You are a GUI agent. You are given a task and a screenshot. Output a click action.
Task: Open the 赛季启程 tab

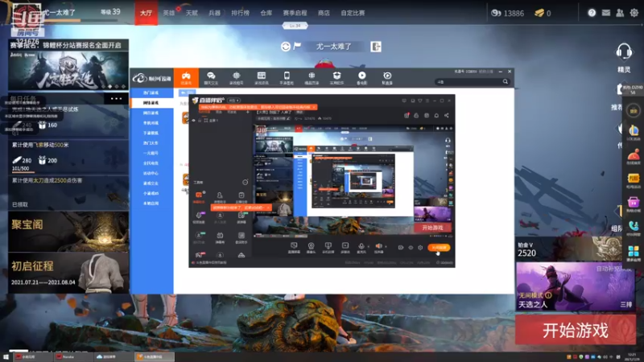[x=295, y=13]
